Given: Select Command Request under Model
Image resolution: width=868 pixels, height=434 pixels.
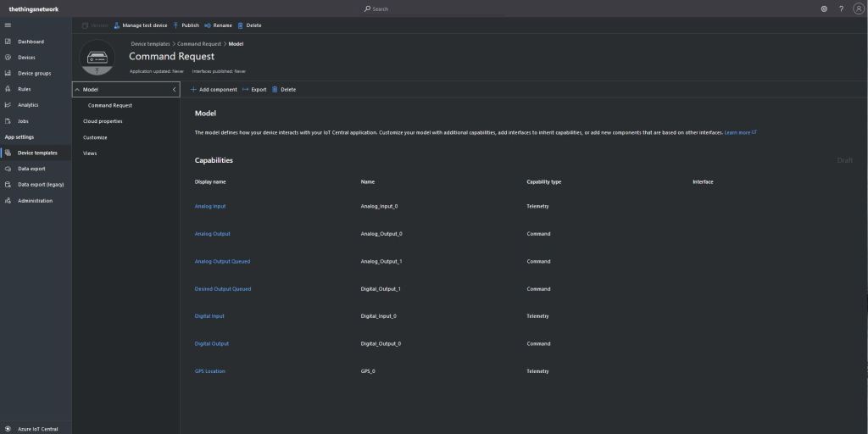Looking at the screenshot, I should coord(110,105).
